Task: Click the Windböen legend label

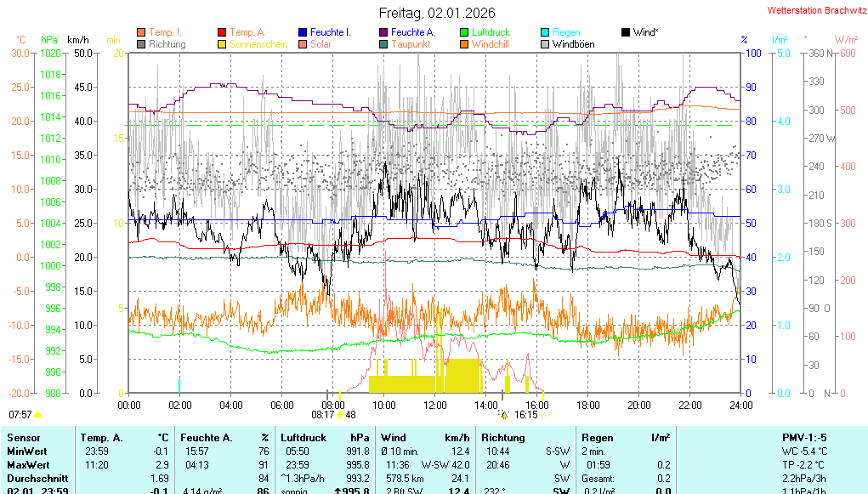Action: click(573, 44)
